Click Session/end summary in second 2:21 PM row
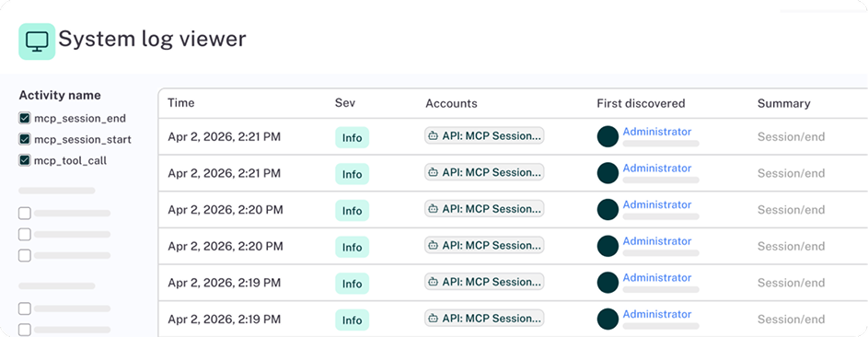The image size is (868, 337). [791, 173]
